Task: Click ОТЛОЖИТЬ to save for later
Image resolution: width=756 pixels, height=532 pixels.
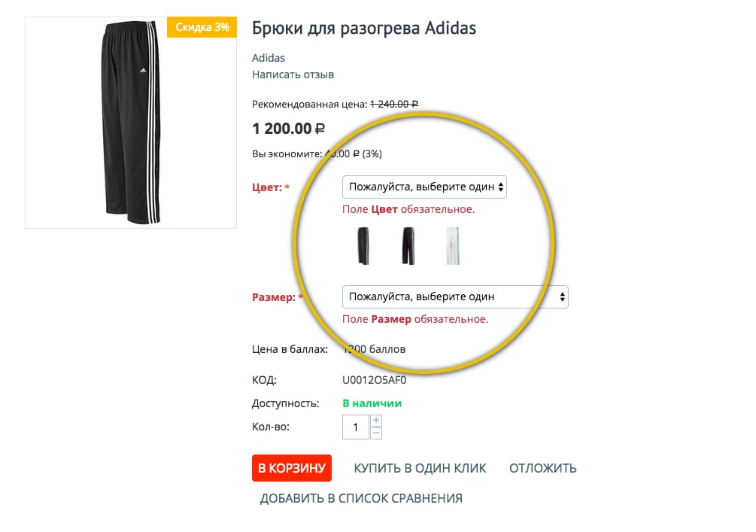Action: [542, 468]
